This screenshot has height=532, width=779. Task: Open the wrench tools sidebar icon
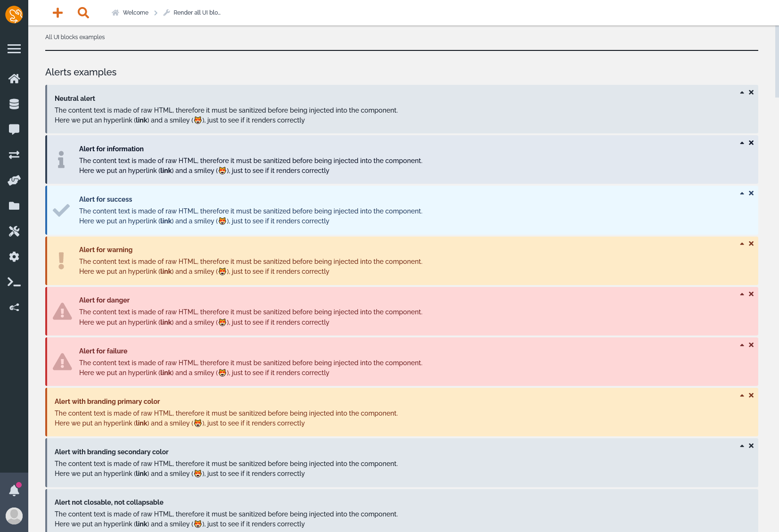click(x=14, y=231)
